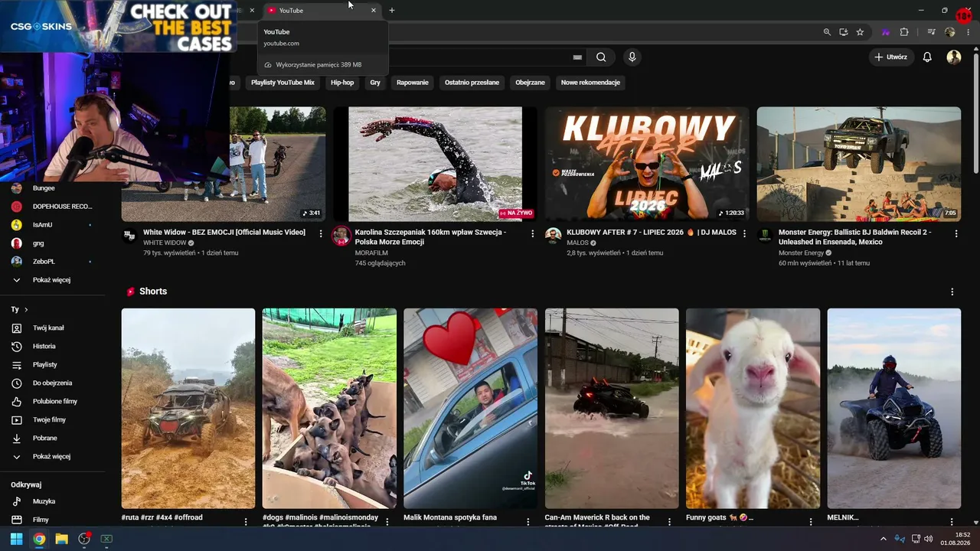This screenshot has width=980, height=551.
Task: Play the Monster Energy truck jump thumbnail
Action: (859, 164)
